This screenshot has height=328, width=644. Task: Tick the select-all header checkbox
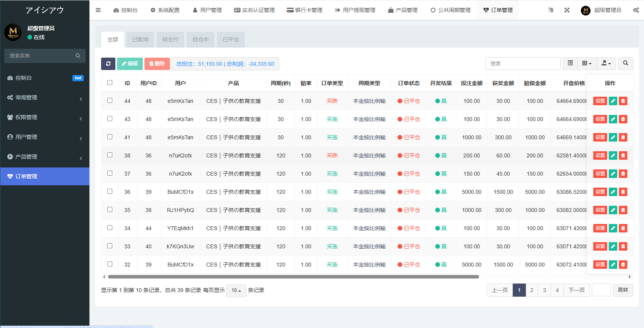110,83
